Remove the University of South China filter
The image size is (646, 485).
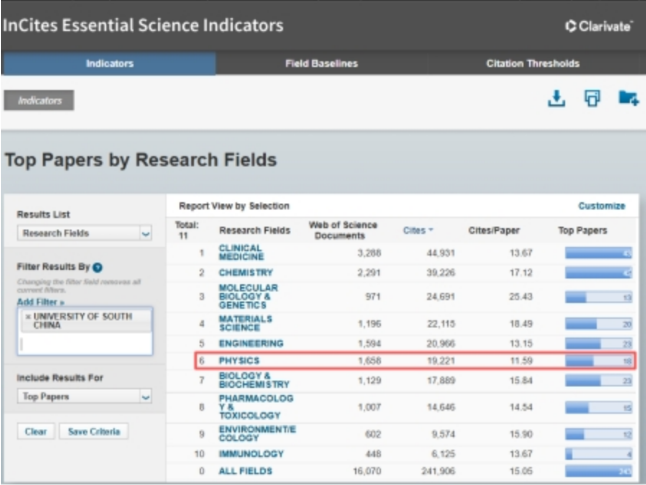[28, 316]
